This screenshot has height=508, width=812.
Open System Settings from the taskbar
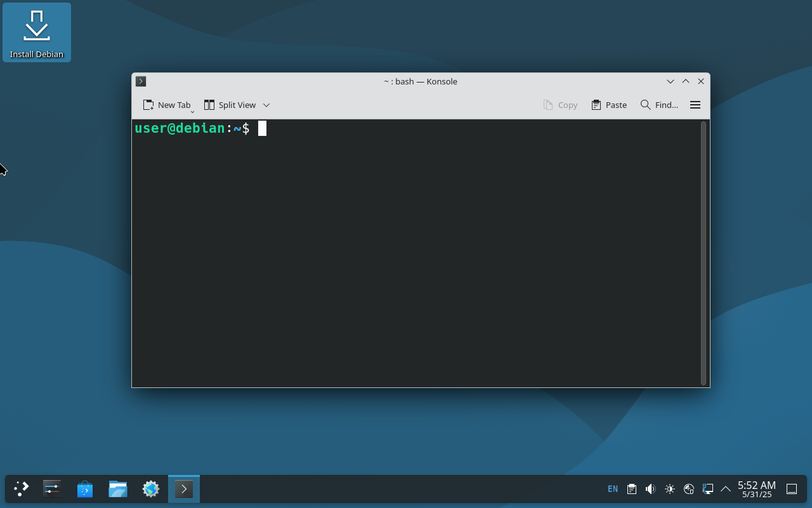(x=52, y=488)
